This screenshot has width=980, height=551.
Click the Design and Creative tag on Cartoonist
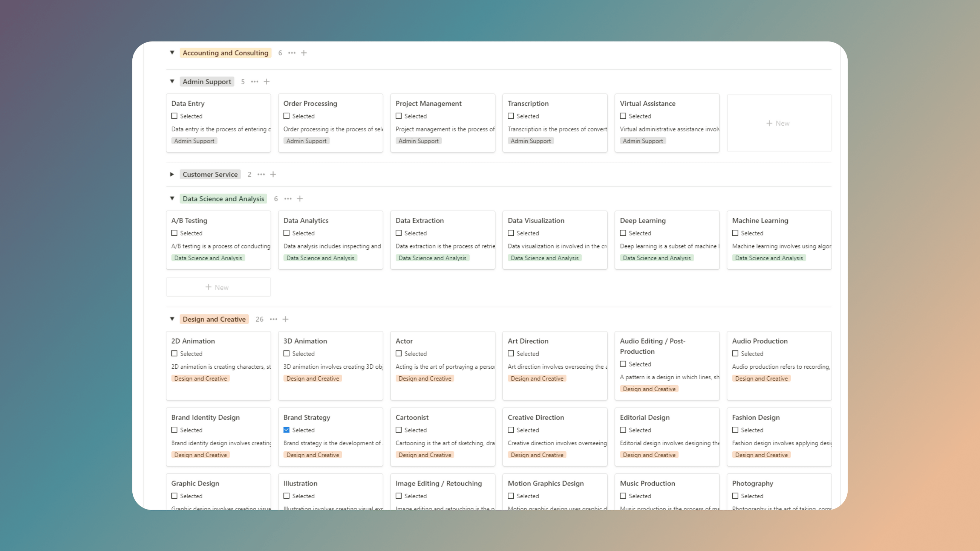pos(424,455)
